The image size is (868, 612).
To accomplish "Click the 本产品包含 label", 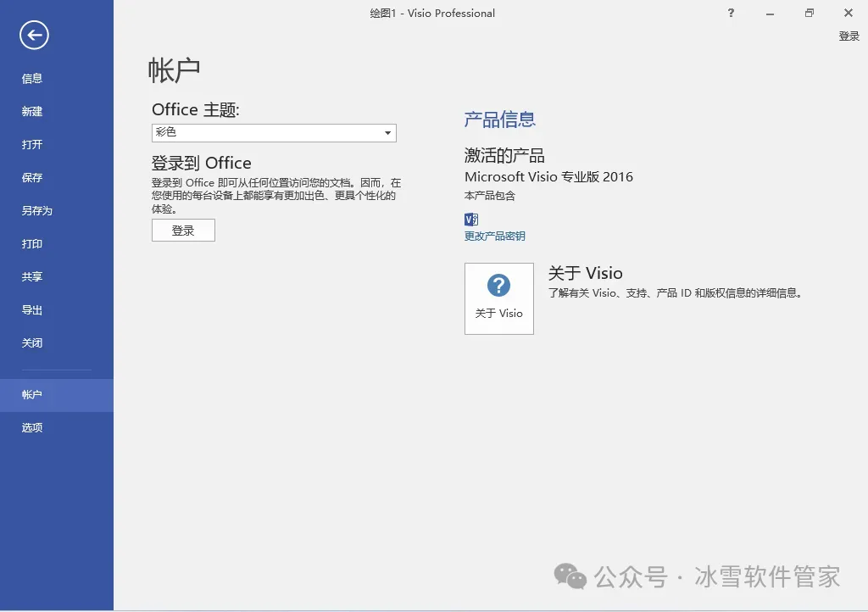I will click(489, 196).
